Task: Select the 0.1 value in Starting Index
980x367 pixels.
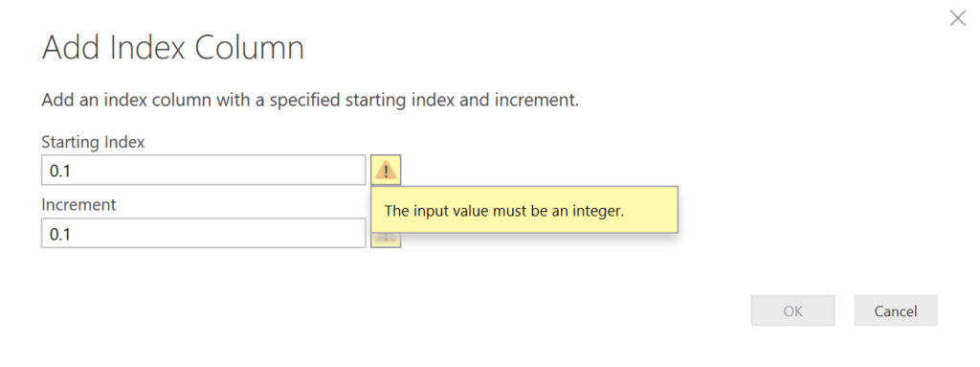Action: click(60, 171)
